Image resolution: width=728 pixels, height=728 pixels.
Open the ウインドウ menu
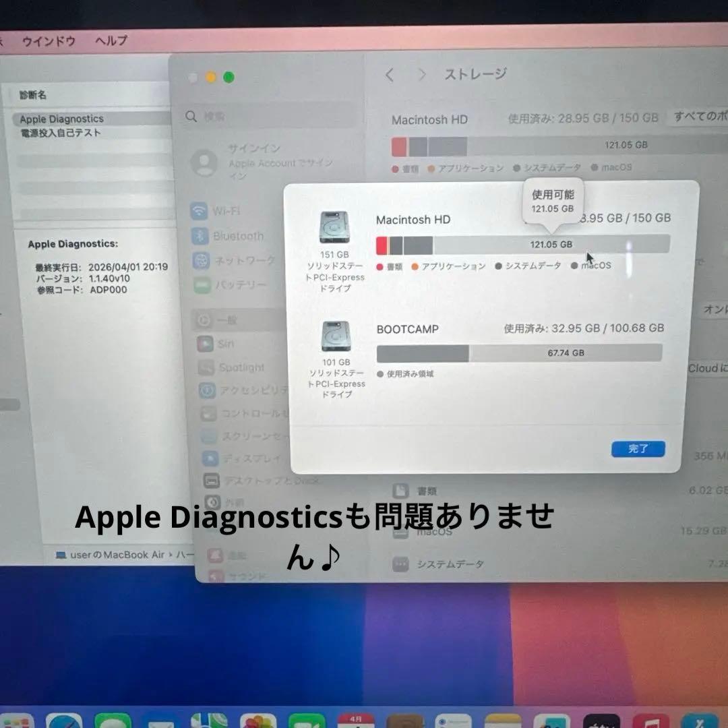(x=49, y=41)
